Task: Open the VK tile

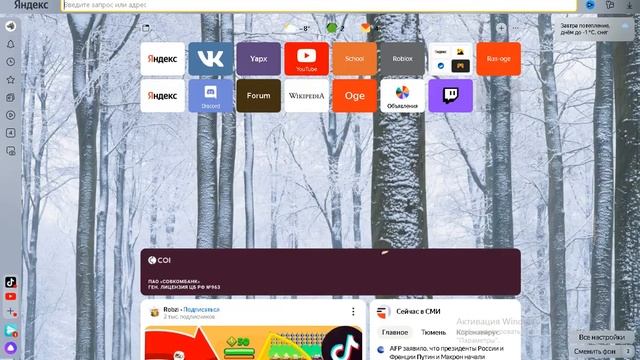Action: pyautogui.click(x=211, y=59)
